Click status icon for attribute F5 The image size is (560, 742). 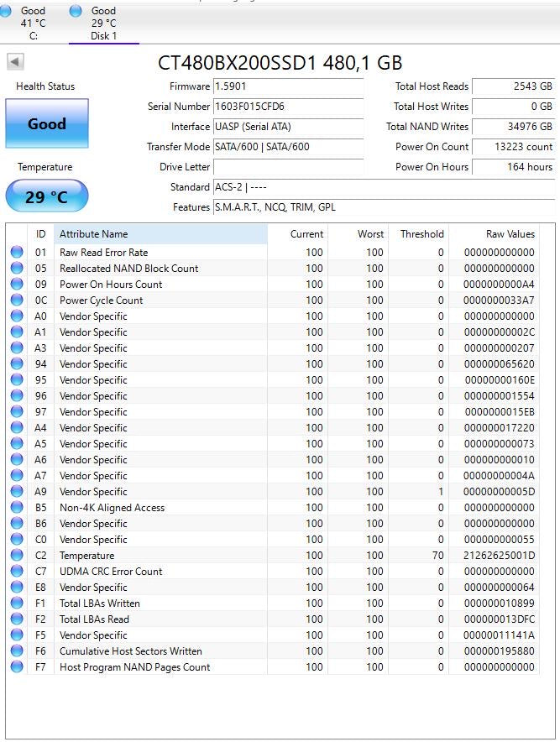(17, 635)
